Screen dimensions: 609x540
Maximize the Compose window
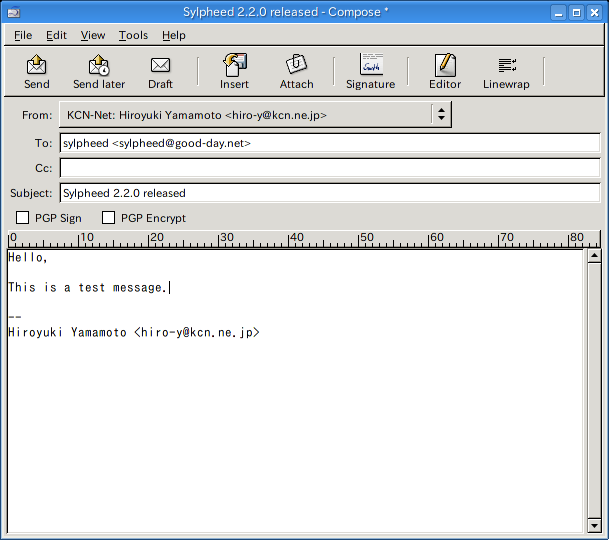576,13
